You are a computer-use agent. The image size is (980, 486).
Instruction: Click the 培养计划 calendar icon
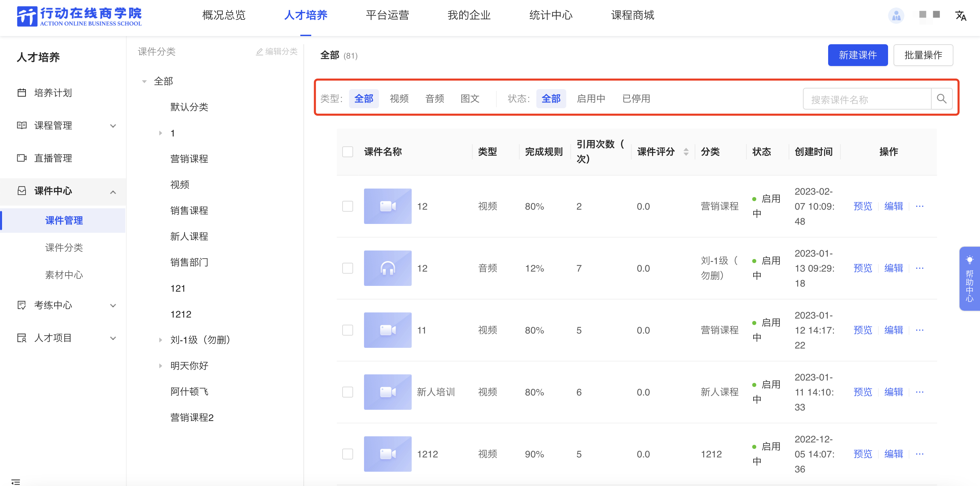pyautogui.click(x=22, y=93)
